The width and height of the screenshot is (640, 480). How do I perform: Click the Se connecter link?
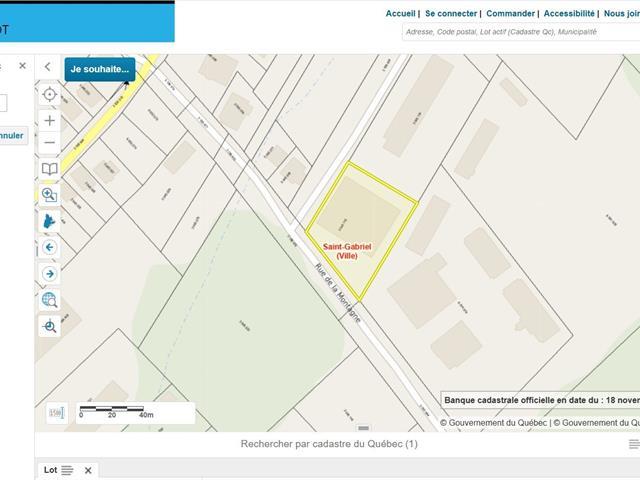450,14
